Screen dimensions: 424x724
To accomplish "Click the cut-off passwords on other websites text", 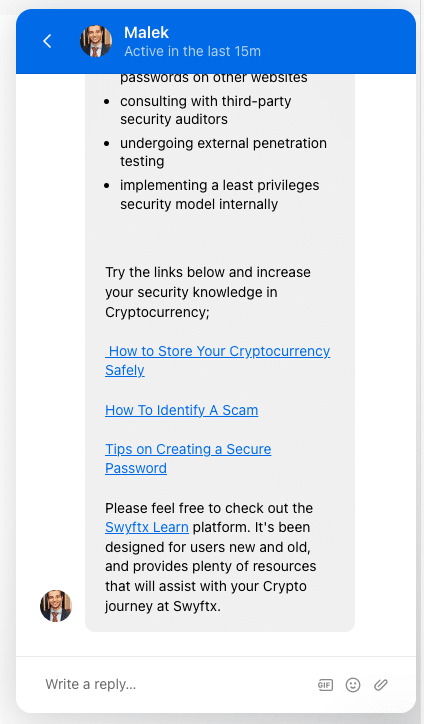I will click(213, 78).
